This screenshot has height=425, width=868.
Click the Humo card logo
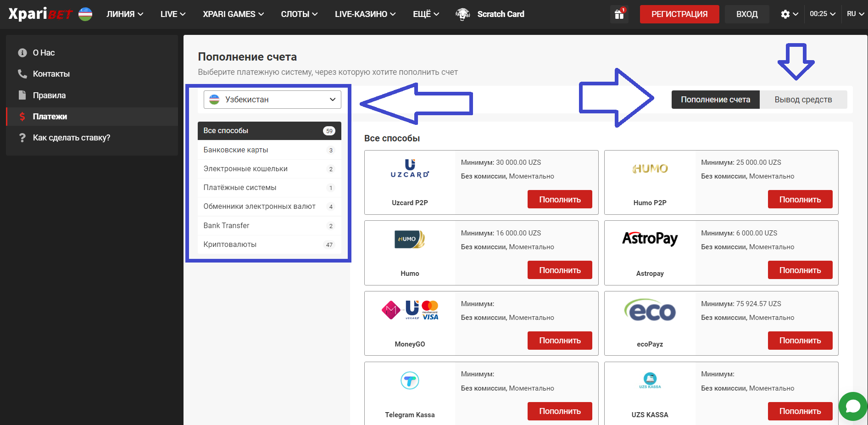point(410,239)
